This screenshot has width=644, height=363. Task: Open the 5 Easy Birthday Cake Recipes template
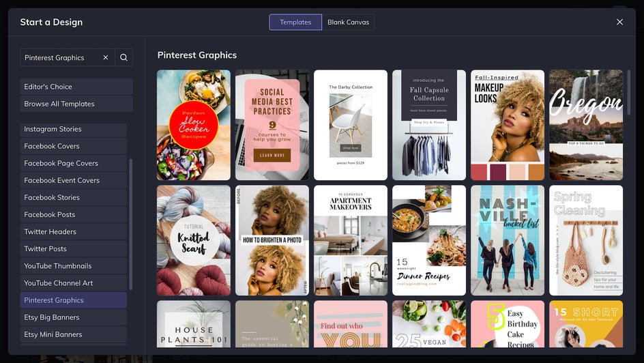point(508,324)
